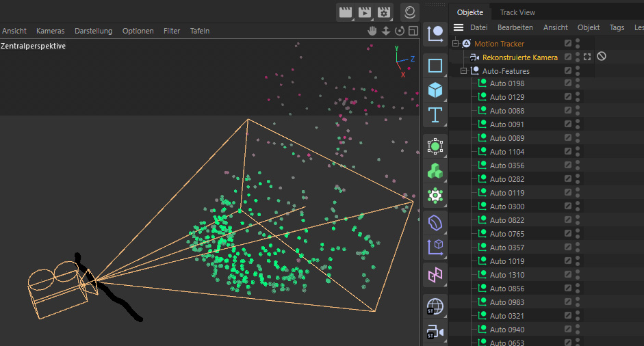Select the Null object tool icon

[x=435, y=34]
